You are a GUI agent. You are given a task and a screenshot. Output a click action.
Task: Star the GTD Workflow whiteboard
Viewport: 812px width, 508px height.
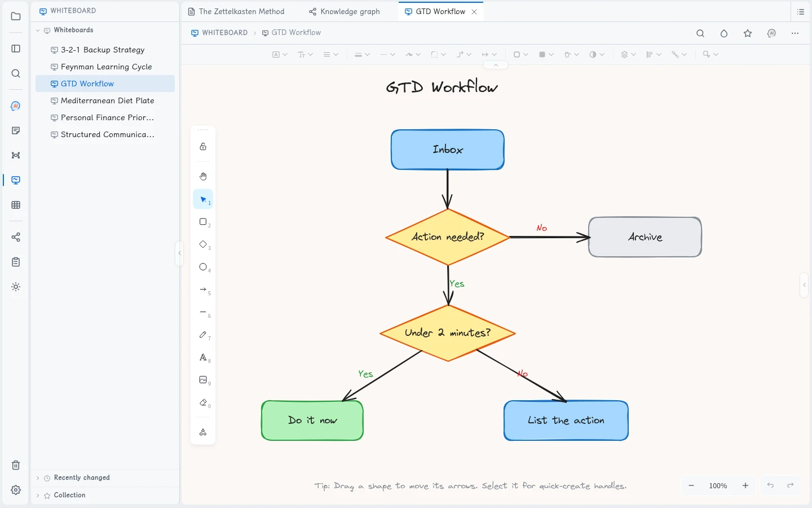(x=748, y=33)
